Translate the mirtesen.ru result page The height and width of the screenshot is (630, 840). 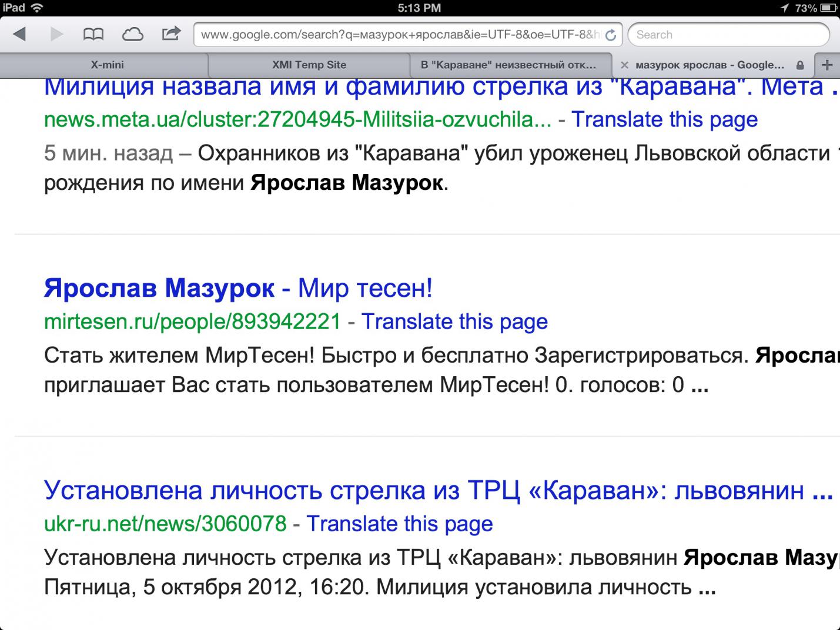tap(454, 321)
